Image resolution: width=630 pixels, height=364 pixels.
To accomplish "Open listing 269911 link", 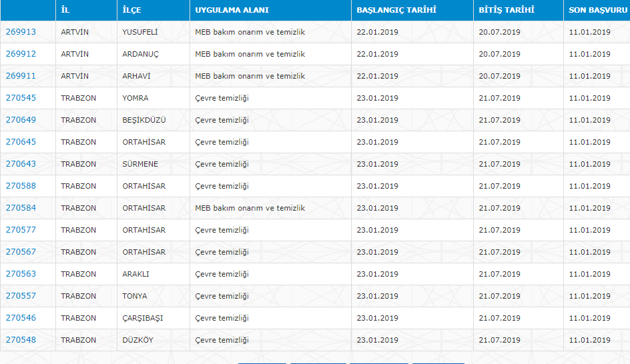I will coord(21,76).
